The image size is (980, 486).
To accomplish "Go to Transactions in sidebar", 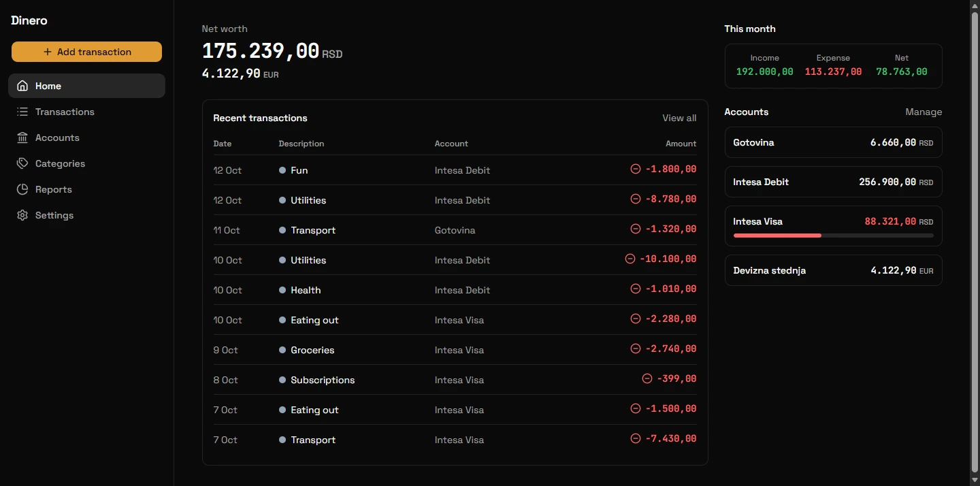I will tap(86, 112).
